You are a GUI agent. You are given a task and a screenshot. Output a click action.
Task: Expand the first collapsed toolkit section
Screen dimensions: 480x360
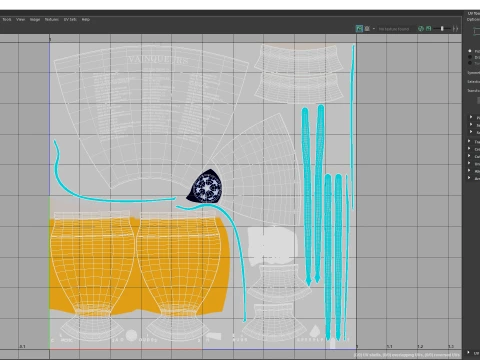tap(471, 117)
